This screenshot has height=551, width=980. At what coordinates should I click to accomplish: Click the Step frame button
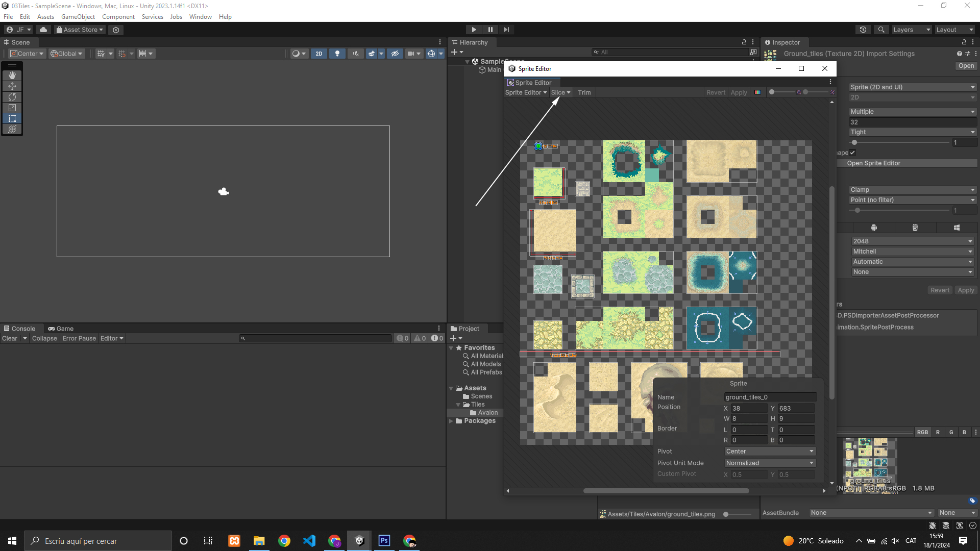click(506, 30)
